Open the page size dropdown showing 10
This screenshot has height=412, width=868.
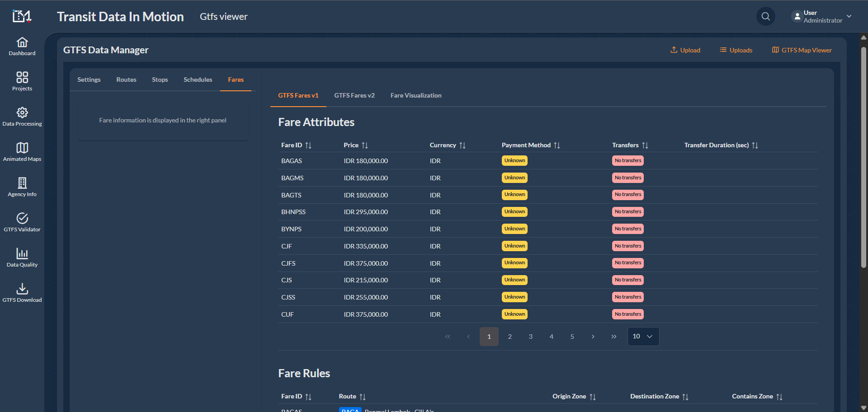click(x=643, y=336)
